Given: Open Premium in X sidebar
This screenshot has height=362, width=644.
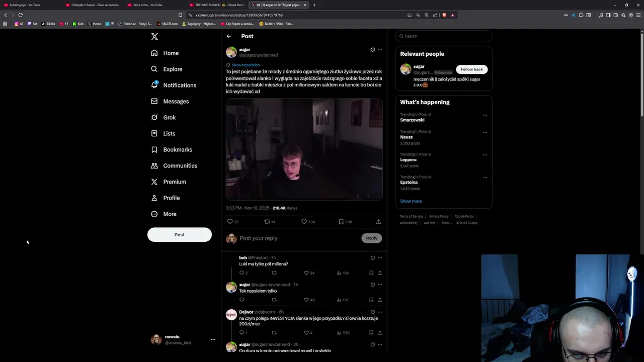Looking at the screenshot, I should pyautogui.click(x=169, y=182).
